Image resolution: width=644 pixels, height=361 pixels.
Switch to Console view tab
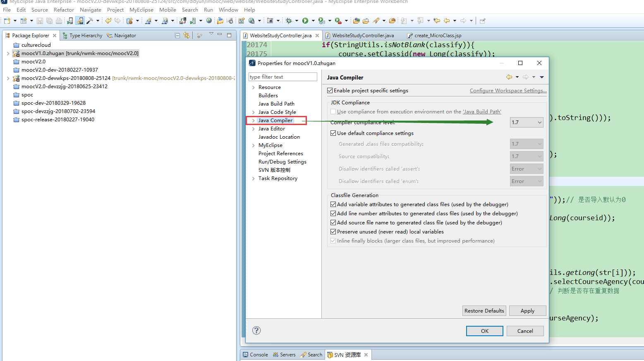[x=255, y=355]
